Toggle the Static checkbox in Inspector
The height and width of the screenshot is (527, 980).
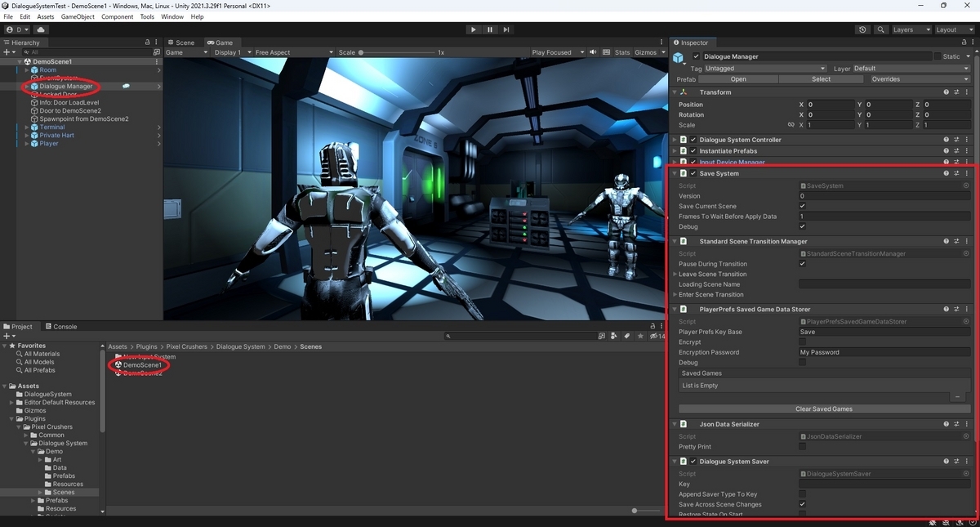(938, 56)
